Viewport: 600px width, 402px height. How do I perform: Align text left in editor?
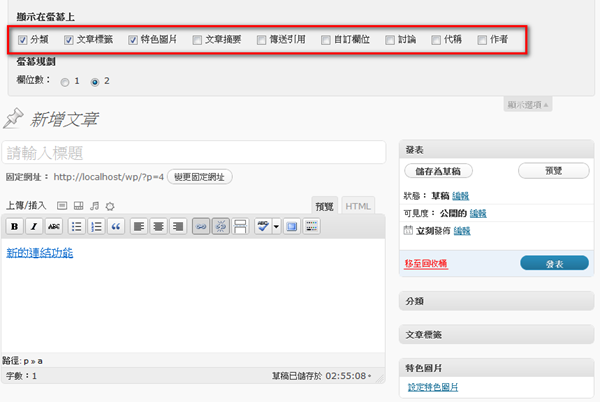point(139,226)
